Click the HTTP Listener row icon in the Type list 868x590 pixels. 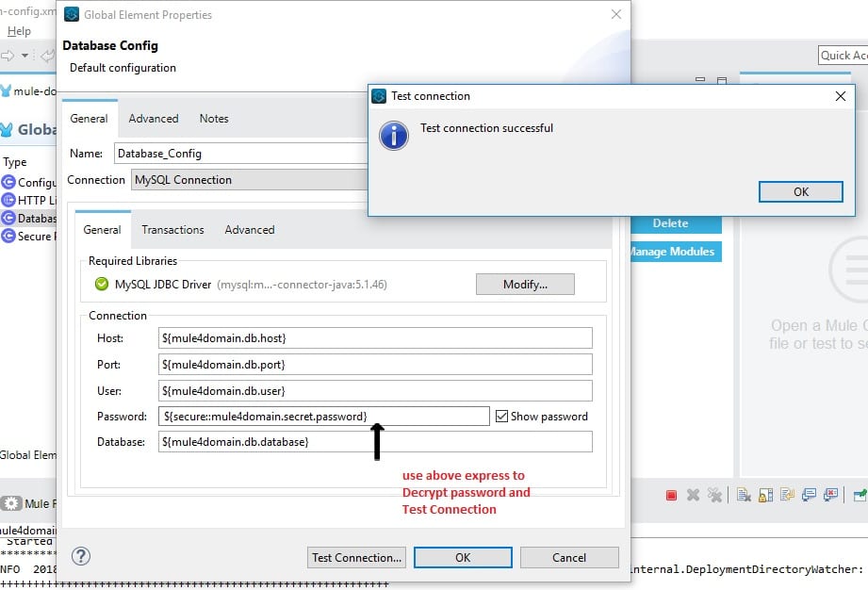[x=8, y=200]
